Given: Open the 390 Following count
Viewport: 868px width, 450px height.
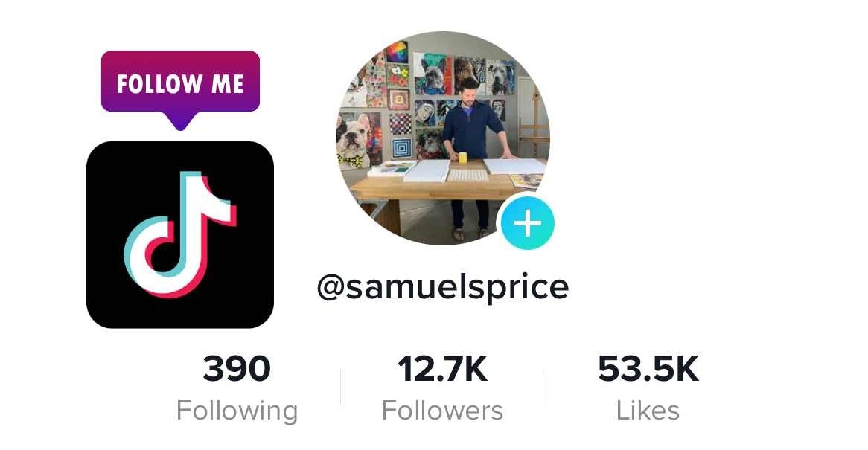Looking at the screenshot, I should [237, 369].
